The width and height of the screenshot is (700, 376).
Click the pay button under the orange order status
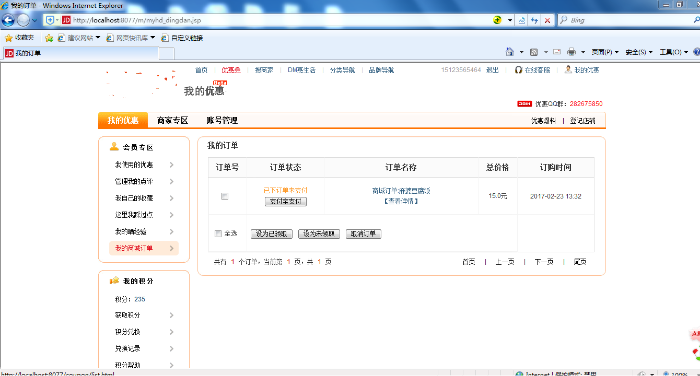coord(286,201)
